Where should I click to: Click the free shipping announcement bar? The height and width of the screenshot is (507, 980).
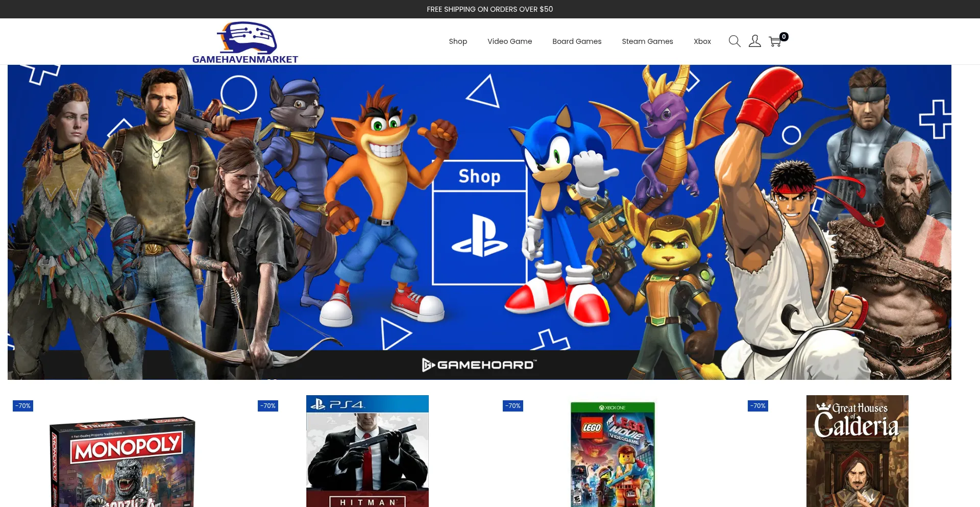click(489, 9)
